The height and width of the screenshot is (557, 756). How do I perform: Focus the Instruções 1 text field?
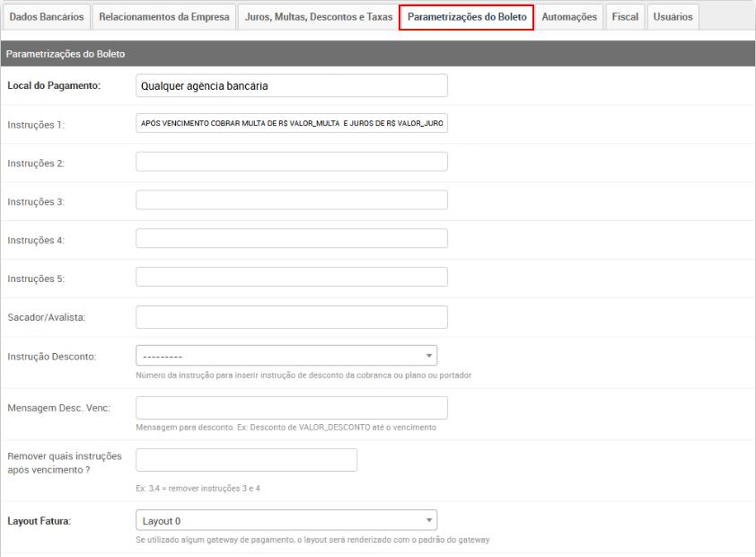tap(292, 124)
